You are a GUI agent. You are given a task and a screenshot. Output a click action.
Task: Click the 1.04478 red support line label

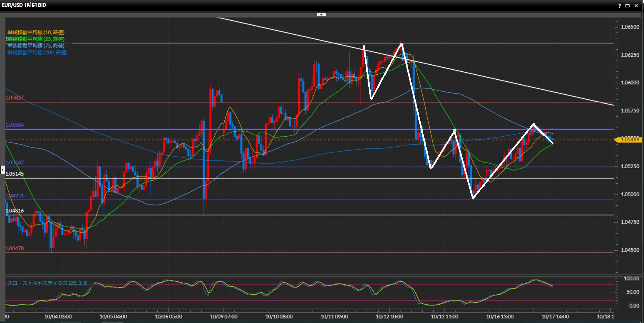(x=15, y=249)
